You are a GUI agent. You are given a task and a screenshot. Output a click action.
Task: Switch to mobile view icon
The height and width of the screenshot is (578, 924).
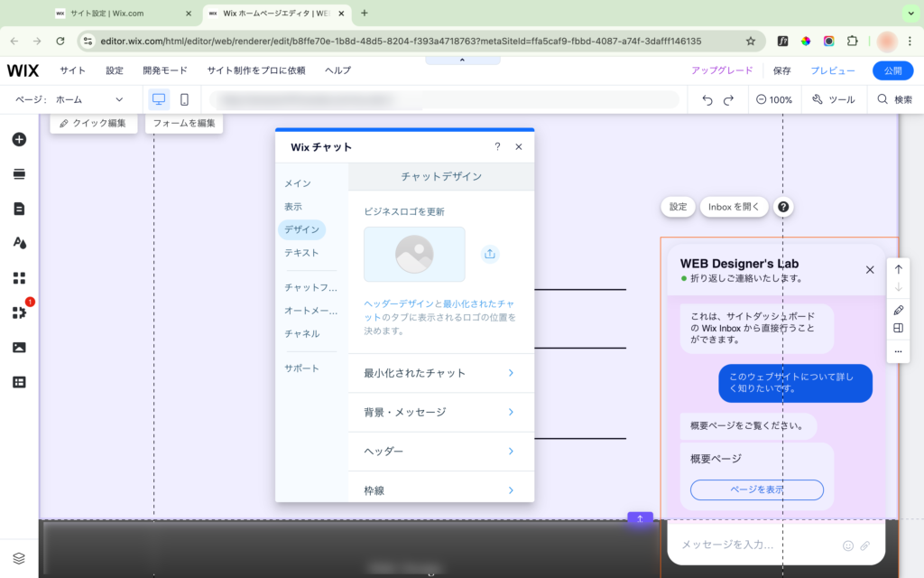tap(184, 99)
